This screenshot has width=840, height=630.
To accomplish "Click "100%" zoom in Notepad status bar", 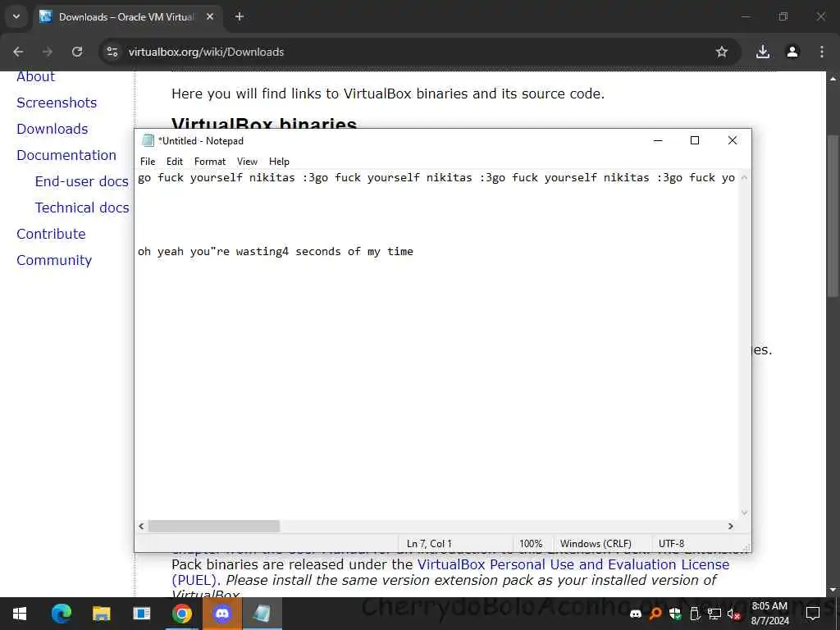I will click(531, 544).
